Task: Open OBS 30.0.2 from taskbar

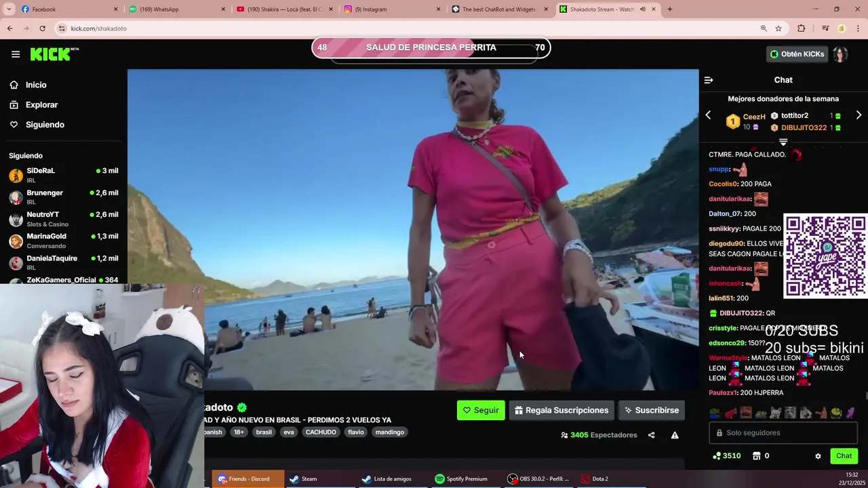Action: tap(539, 479)
